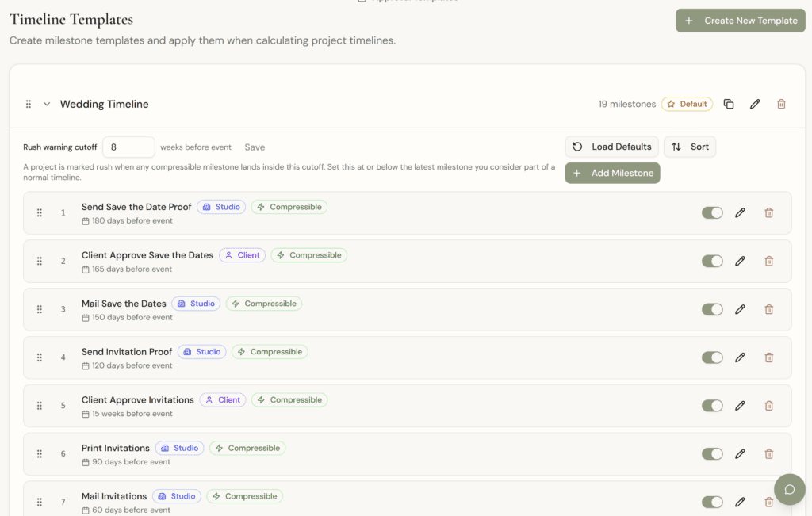The width and height of the screenshot is (812, 516).
Task: Toggle Client Approve Invitations milestone
Action: tap(712, 405)
